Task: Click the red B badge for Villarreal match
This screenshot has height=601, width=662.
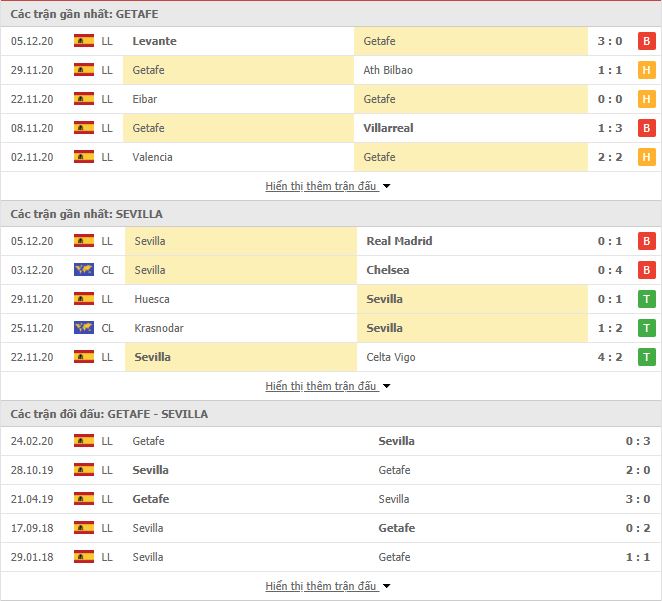Action: 646,128
